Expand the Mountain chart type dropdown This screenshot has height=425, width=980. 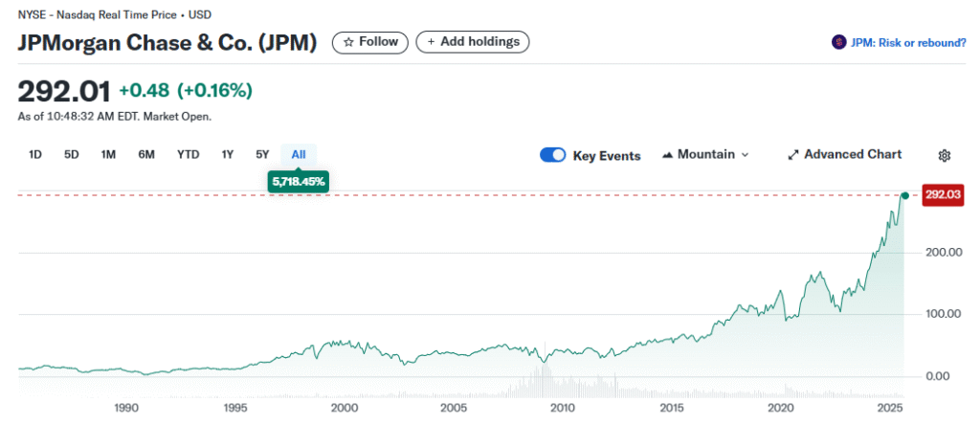[745, 154]
